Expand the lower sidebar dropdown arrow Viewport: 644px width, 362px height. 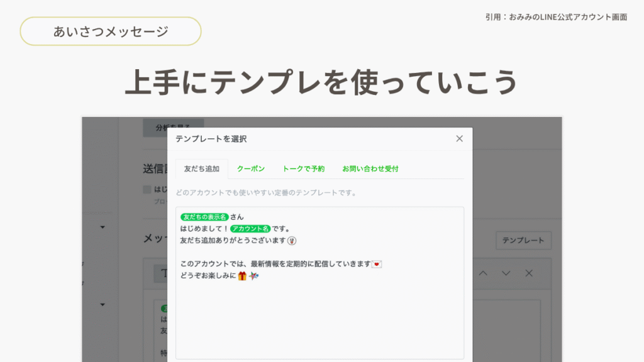tap(103, 305)
